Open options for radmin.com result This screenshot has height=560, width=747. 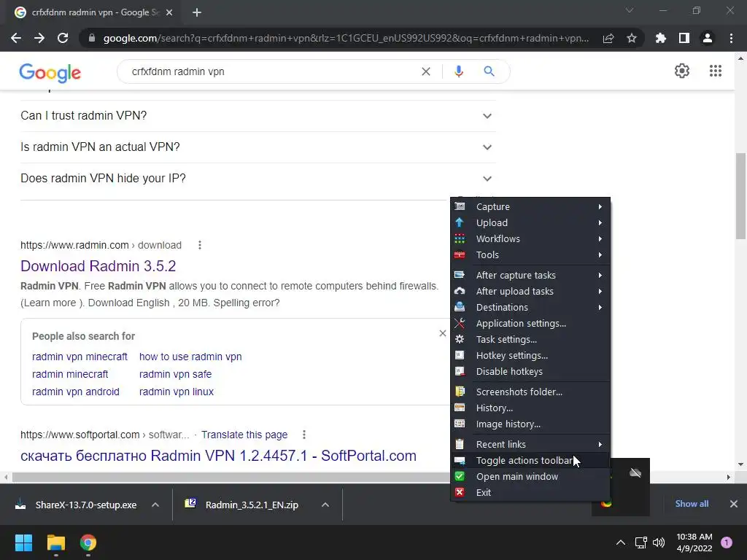(200, 245)
